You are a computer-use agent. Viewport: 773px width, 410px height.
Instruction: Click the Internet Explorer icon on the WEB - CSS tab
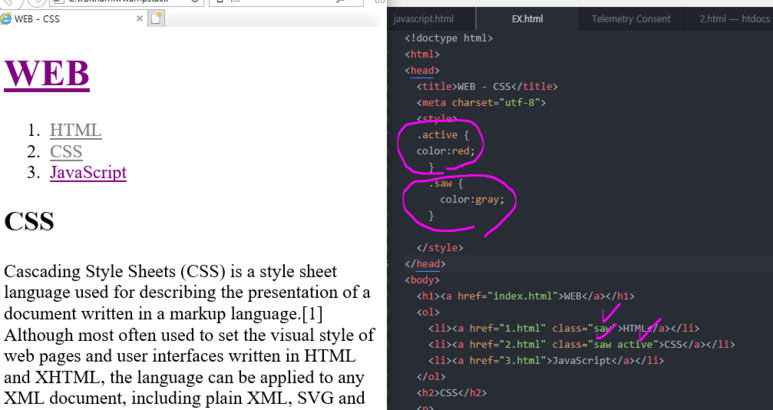(6, 19)
